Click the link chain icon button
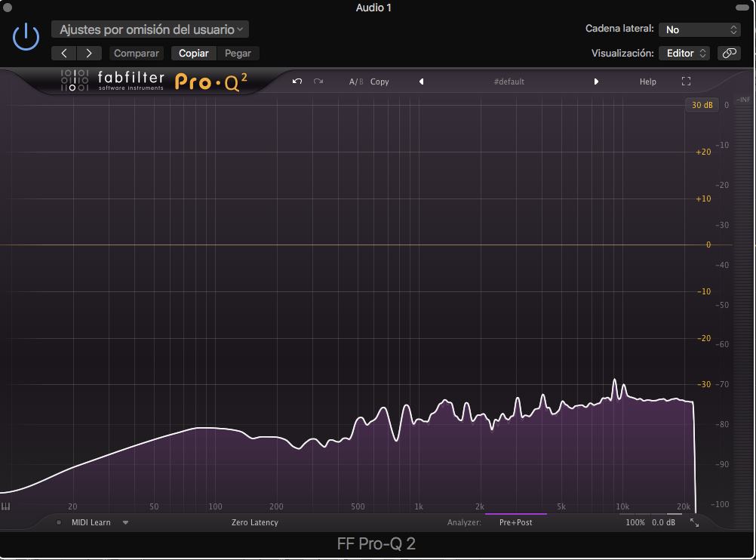 pos(729,54)
